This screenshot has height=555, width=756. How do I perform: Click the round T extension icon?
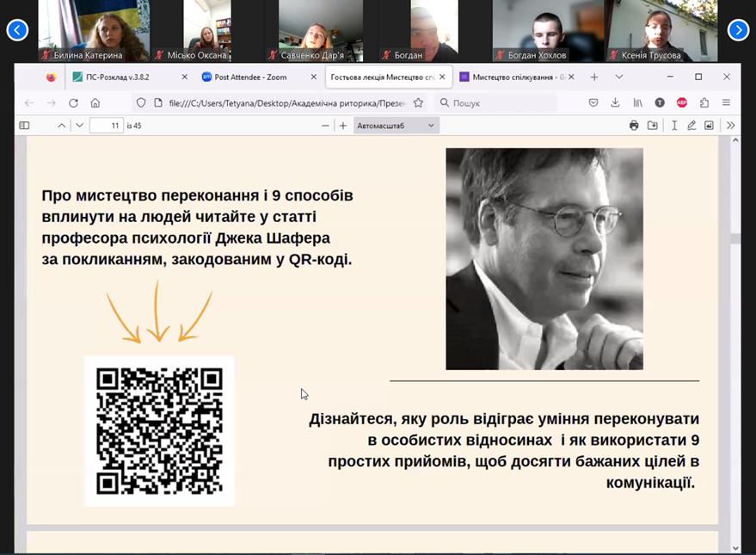pyautogui.click(x=660, y=102)
